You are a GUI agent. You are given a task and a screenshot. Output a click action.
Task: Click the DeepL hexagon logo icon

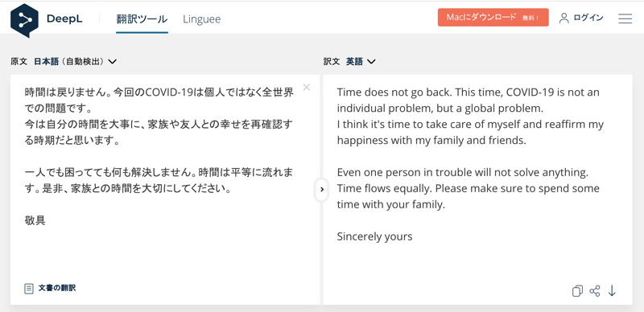click(x=24, y=20)
